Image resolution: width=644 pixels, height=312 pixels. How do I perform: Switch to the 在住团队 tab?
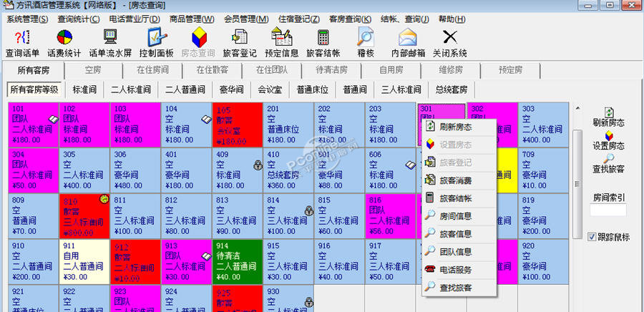(272, 70)
